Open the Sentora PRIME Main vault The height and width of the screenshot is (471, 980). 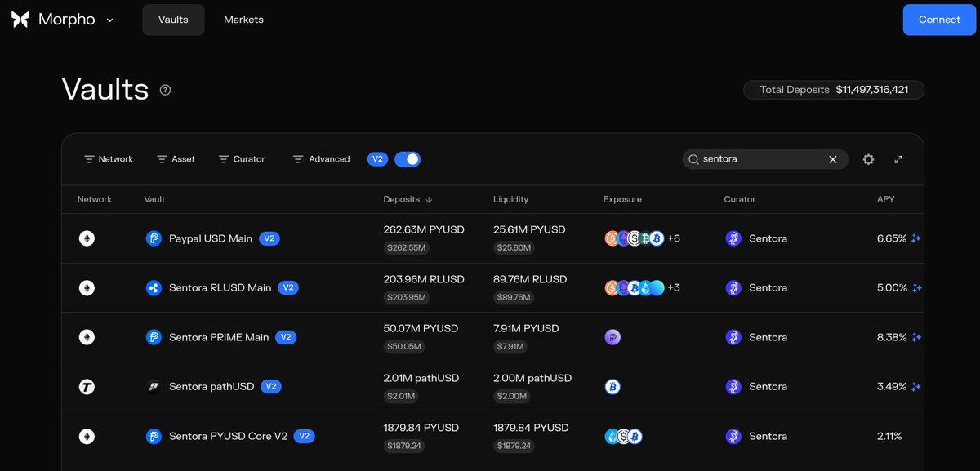pos(219,337)
